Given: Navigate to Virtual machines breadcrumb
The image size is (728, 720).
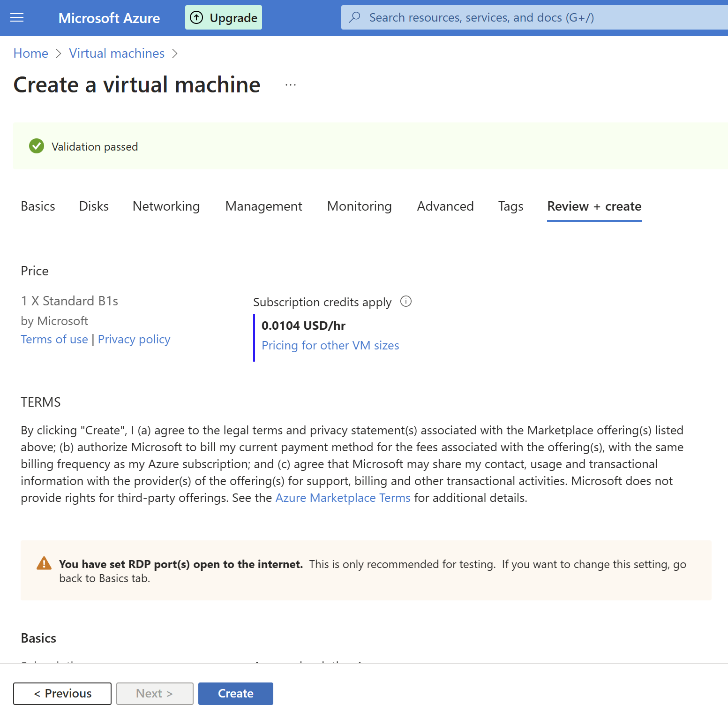Looking at the screenshot, I should click(x=117, y=53).
